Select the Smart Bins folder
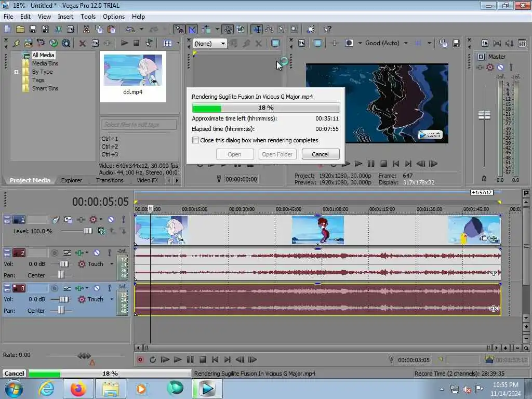532x399 pixels. (x=45, y=88)
